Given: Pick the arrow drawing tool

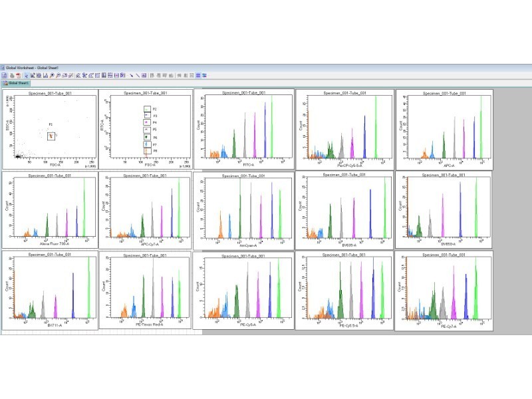Looking at the screenshot, I should coord(131,75).
